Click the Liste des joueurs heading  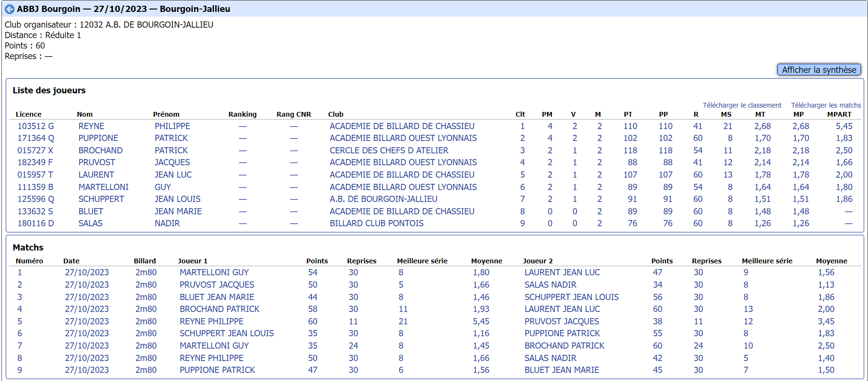(x=49, y=90)
